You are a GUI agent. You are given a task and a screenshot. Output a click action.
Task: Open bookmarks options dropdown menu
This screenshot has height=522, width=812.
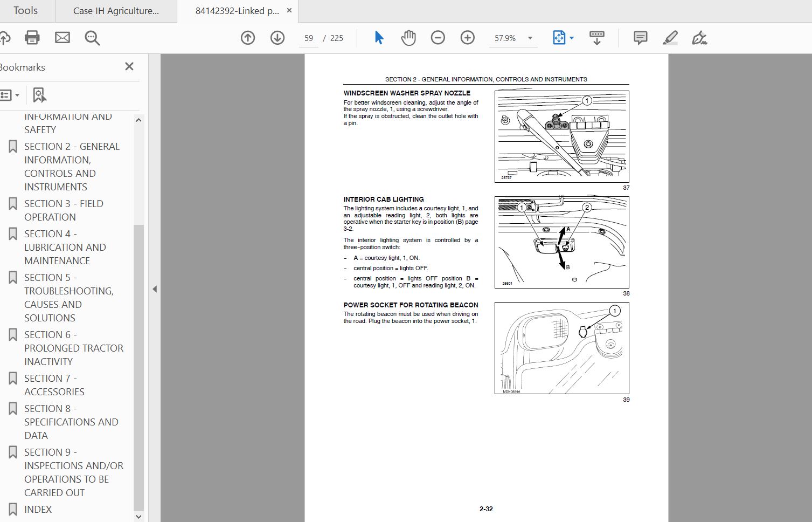(9, 95)
